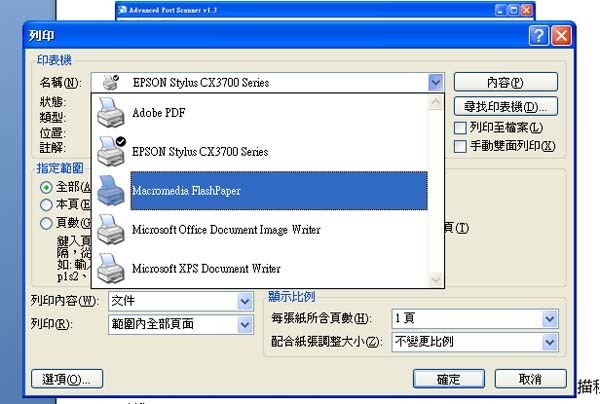Collapse the printer name dropdown arrow
The width and height of the screenshot is (600, 404).
[x=435, y=82]
